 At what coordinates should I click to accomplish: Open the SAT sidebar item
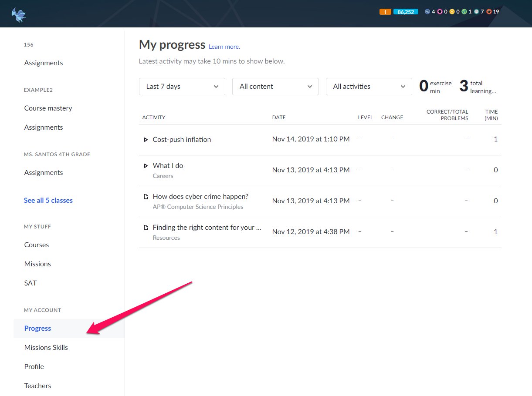coord(30,283)
